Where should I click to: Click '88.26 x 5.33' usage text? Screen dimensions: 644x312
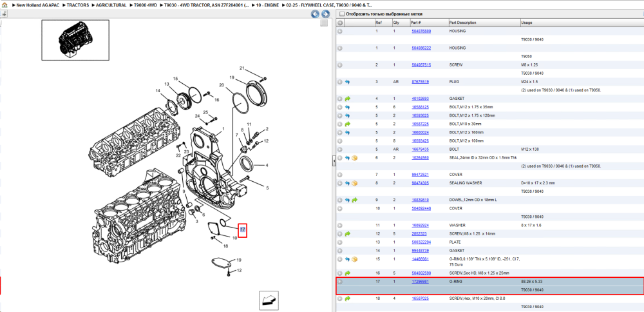pyautogui.click(x=531, y=282)
